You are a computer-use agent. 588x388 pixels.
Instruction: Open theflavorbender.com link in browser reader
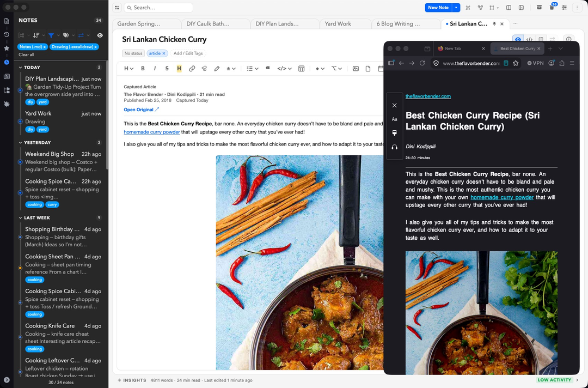428,96
